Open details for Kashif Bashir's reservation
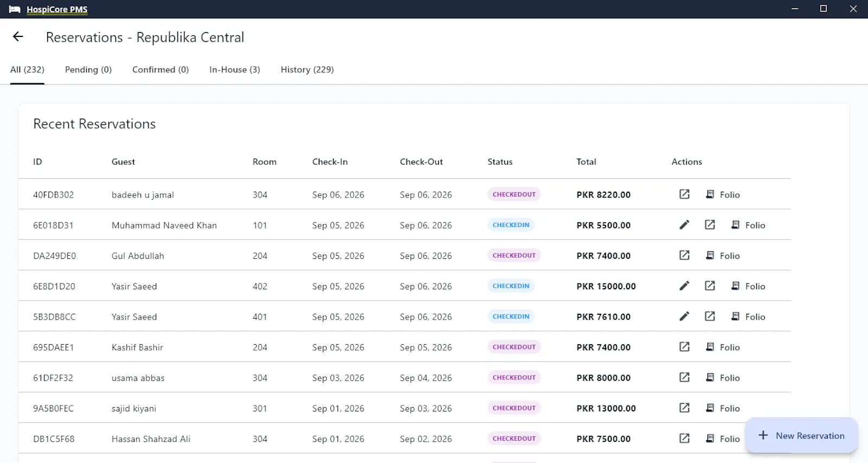Image resolution: width=868 pixels, height=463 pixels. pyautogui.click(x=685, y=347)
